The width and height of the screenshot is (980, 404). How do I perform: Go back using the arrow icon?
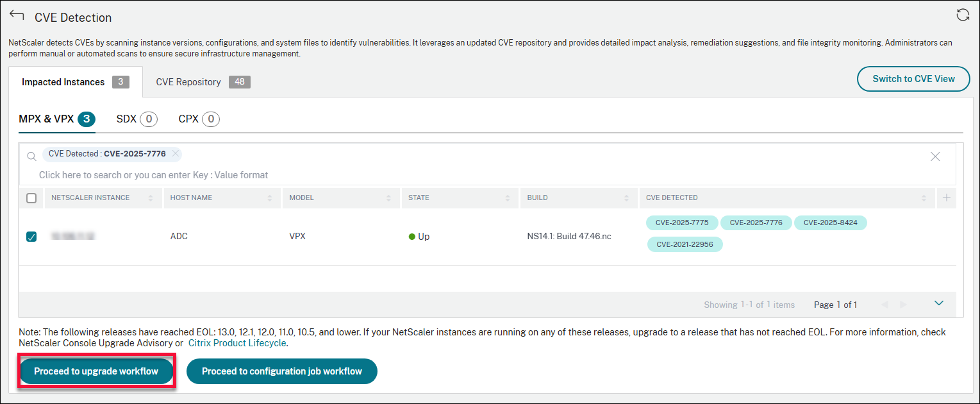17,16
